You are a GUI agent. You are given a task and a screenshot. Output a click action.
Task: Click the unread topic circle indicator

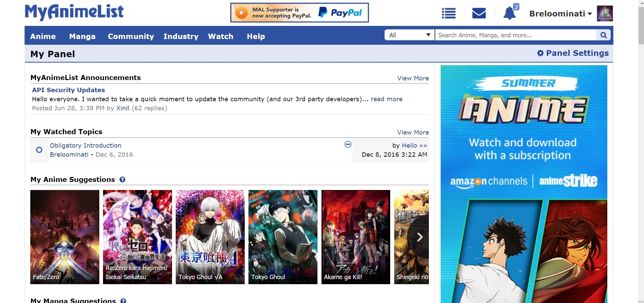39,150
